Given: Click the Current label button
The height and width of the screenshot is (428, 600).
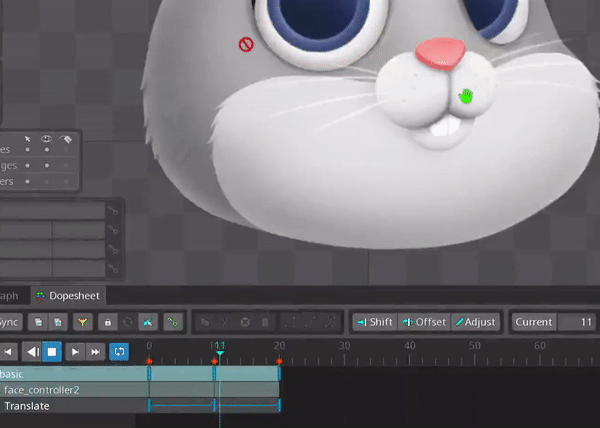Looking at the screenshot, I should [534, 322].
